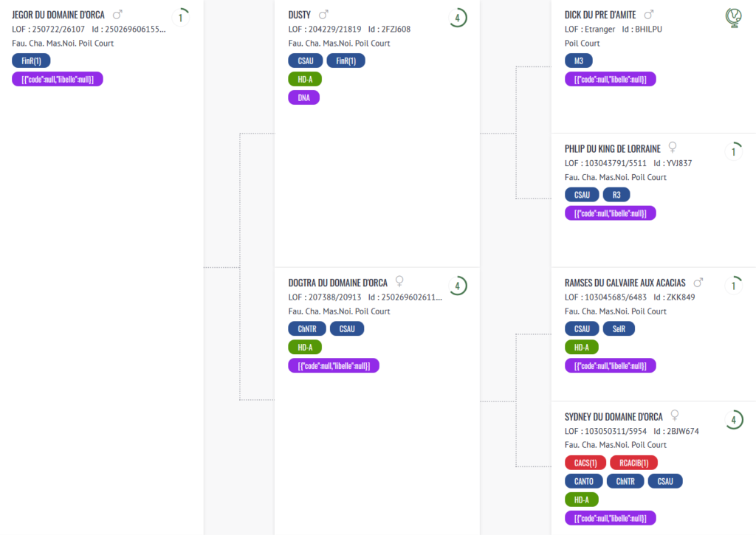
Task: Click the female symbol next to PHLIP DU KING DE LORRAINE
Action: 673,147
